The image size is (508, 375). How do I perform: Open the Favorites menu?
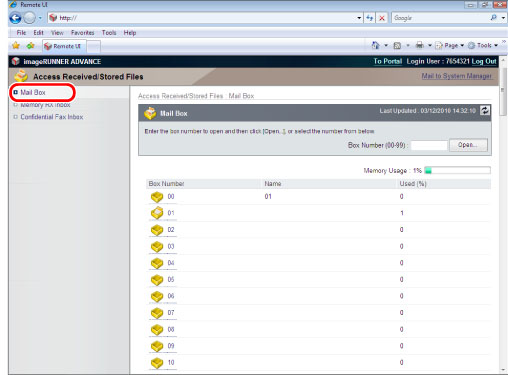[82, 33]
